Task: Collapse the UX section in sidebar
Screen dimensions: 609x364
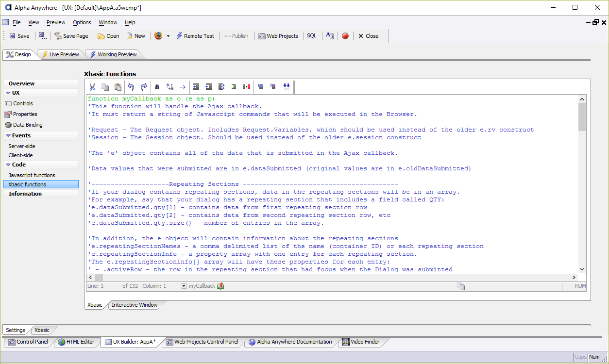Action: (8, 93)
